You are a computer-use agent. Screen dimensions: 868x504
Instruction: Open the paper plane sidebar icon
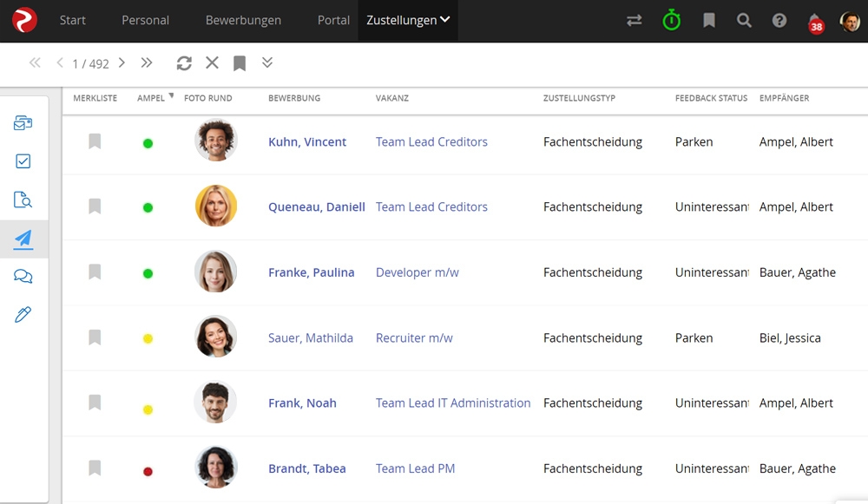point(23,239)
